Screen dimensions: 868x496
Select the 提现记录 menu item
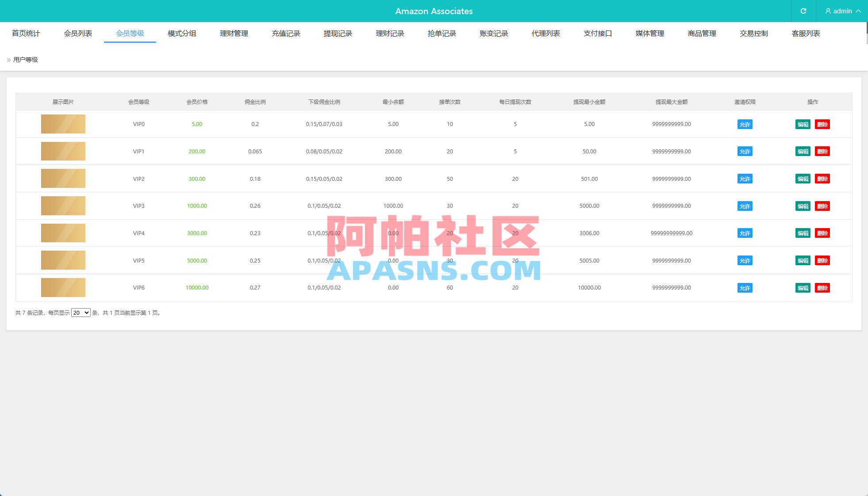click(x=338, y=33)
